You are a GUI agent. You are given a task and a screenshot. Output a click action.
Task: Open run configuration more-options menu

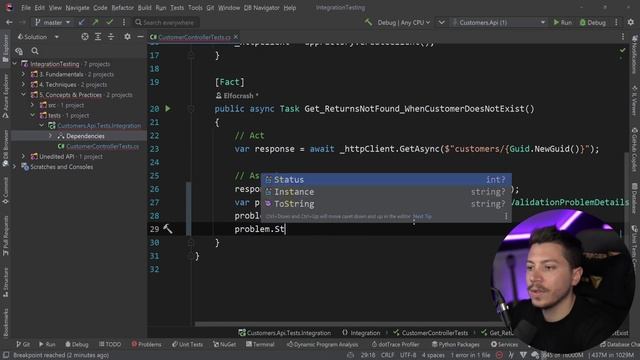point(616,22)
